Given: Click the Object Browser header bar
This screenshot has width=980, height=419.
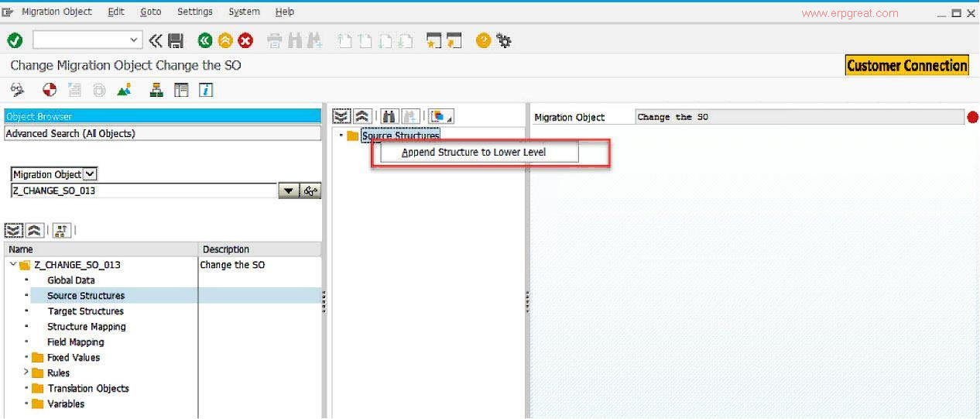Looking at the screenshot, I should [163, 116].
